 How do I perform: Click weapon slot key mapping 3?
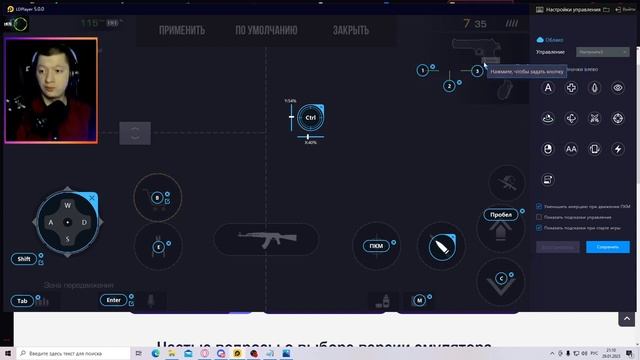point(477,71)
